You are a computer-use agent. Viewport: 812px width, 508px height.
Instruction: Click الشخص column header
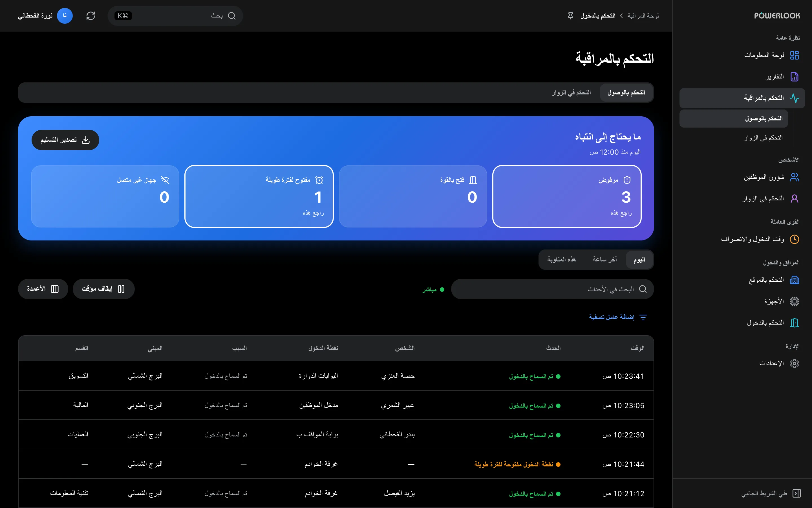405,348
